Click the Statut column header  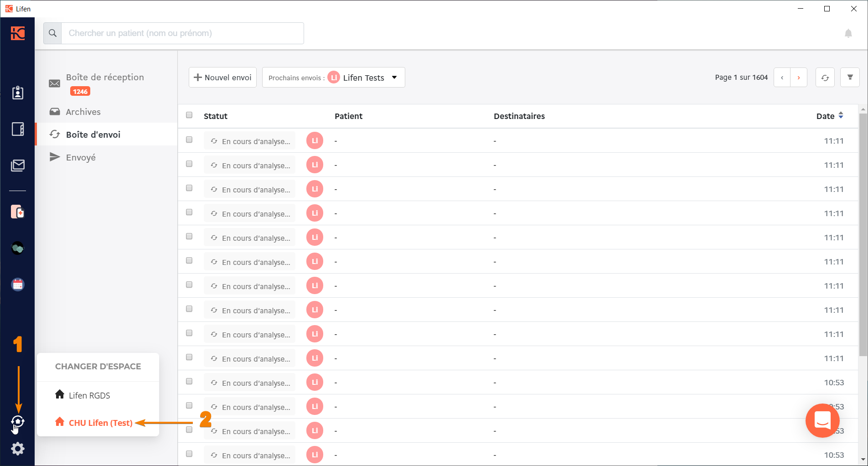215,116
